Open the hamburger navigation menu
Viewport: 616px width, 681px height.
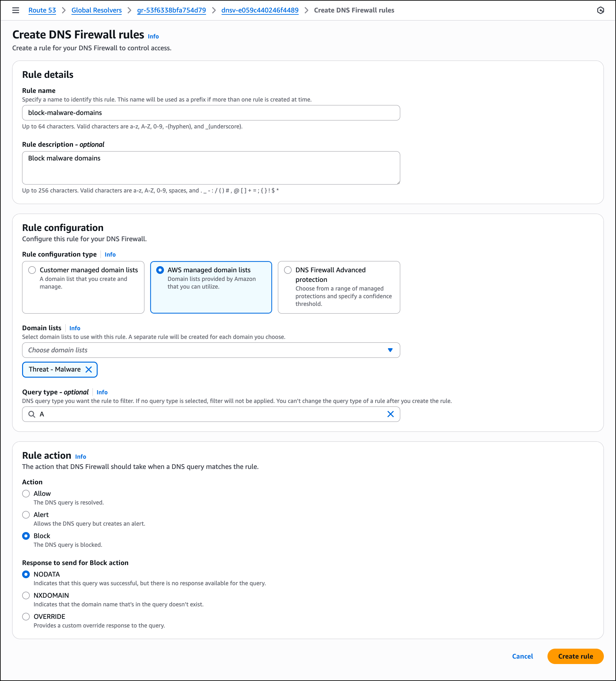click(16, 10)
